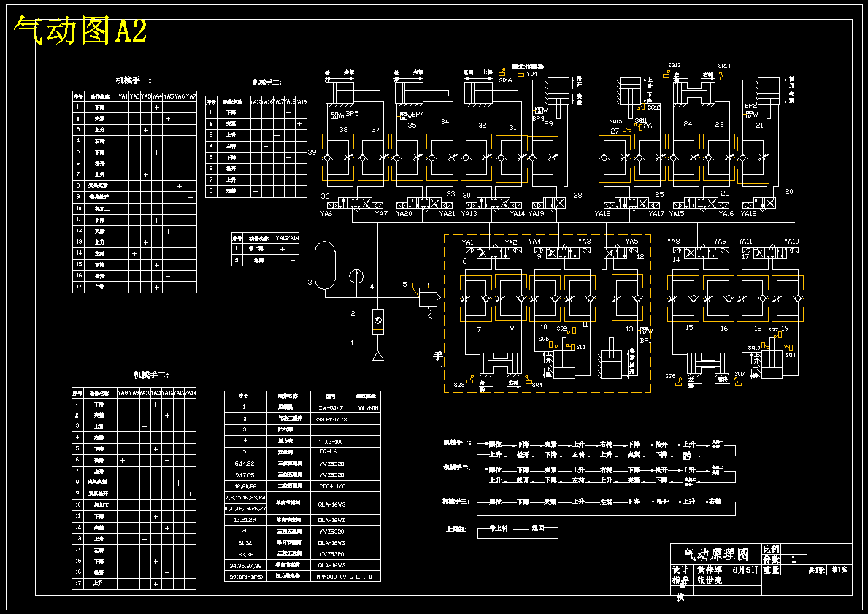This screenshot has width=868, height=614.
Task: Click the 手一 label on the dashed box
Action: point(438,361)
